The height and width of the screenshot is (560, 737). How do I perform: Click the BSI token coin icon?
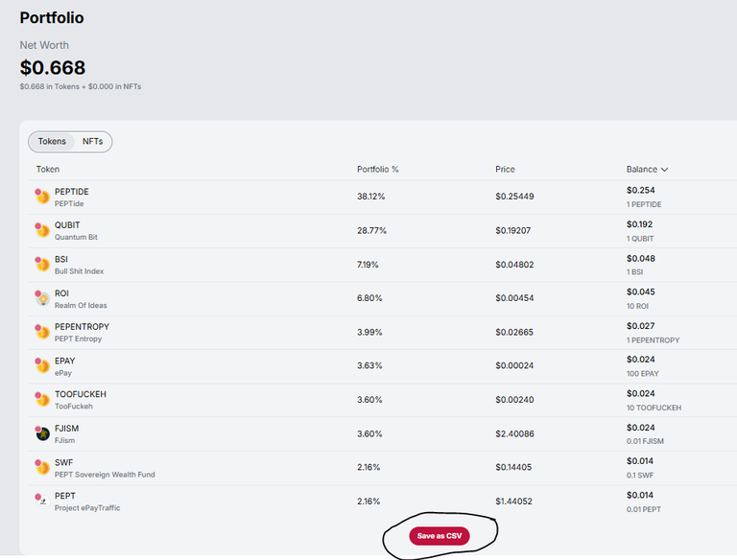[x=42, y=264]
